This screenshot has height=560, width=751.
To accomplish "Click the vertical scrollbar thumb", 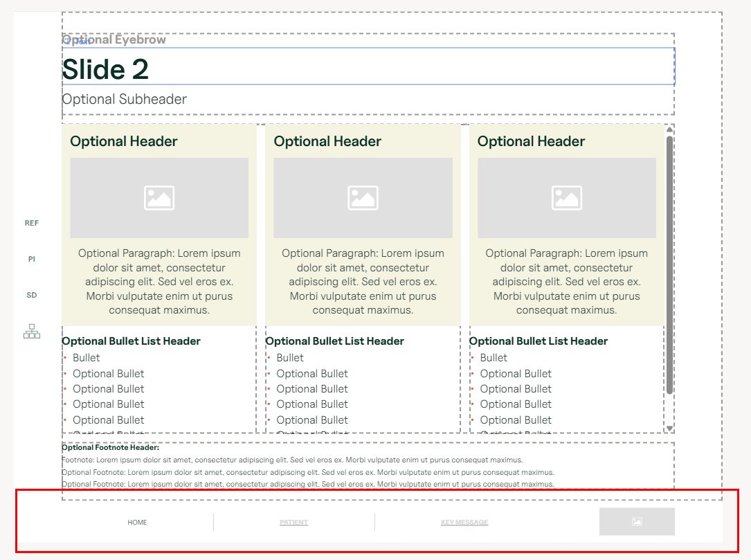I will [669, 263].
